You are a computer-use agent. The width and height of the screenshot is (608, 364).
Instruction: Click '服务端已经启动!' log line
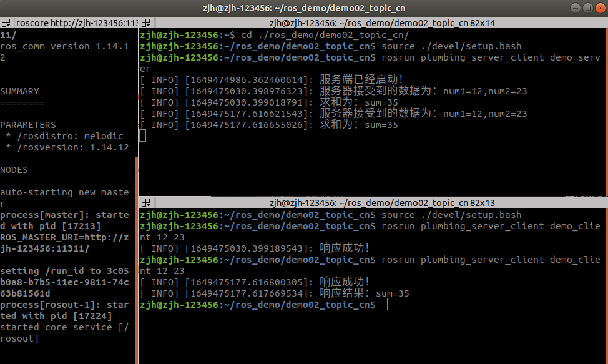click(272, 80)
